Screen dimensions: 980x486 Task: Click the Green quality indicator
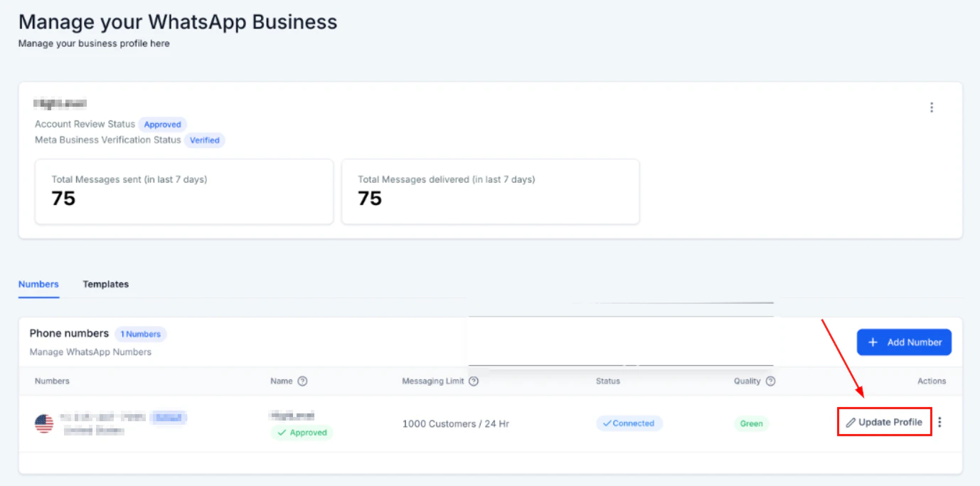752,423
